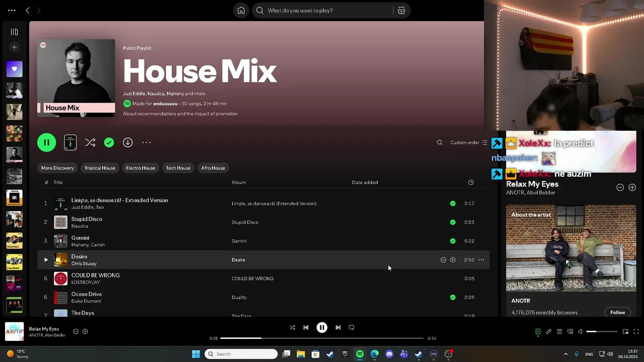Open more options for House Mix

coord(146,142)
